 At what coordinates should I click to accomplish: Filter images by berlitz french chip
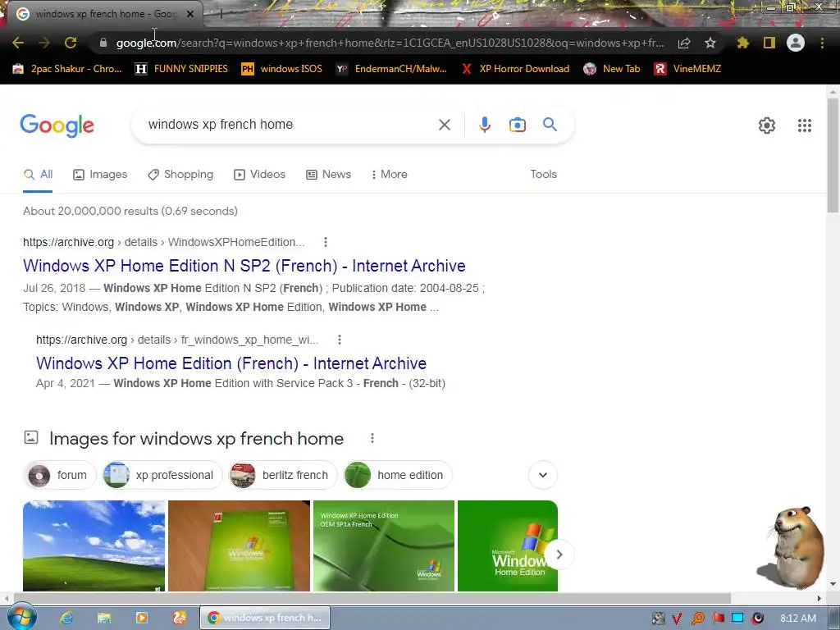click(x=282, y=475)
